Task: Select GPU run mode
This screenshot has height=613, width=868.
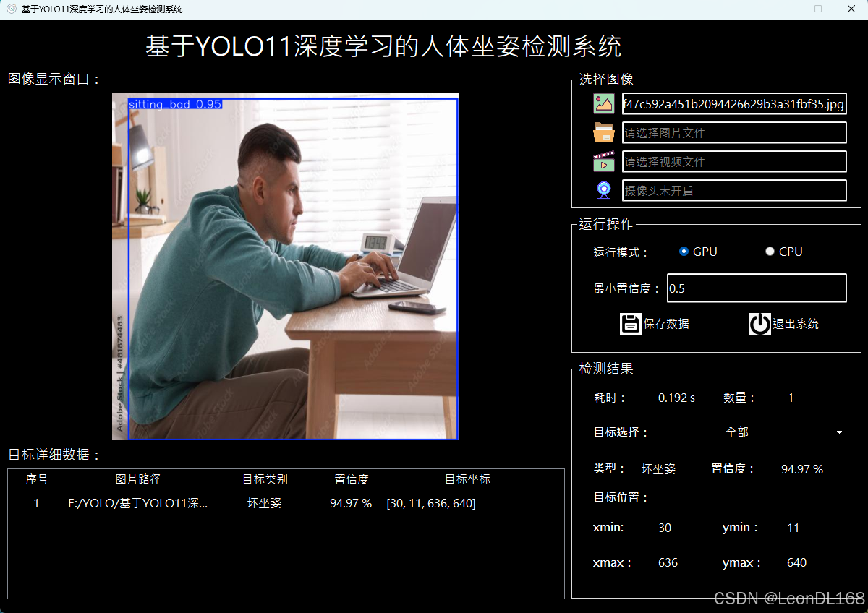Action: pos(698,252)
